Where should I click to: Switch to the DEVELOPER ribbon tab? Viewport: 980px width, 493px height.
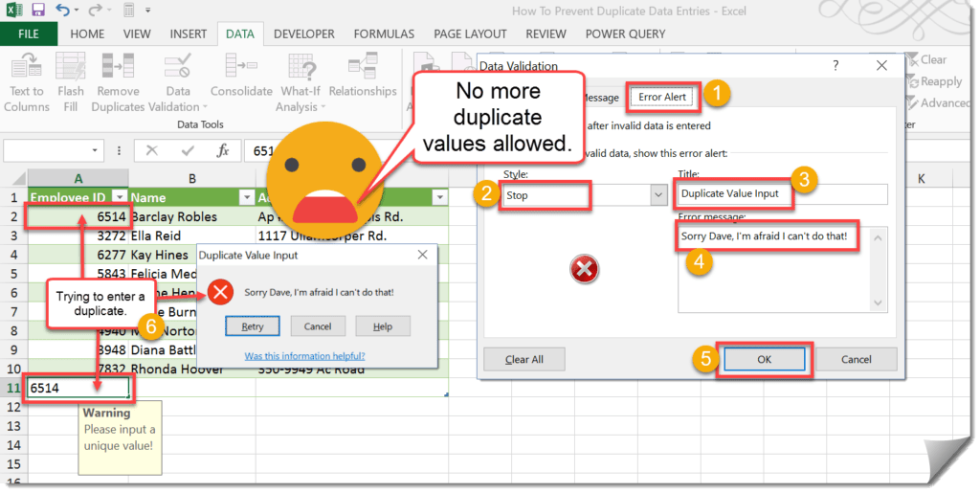pyautogui.click(x=303, y=34)
